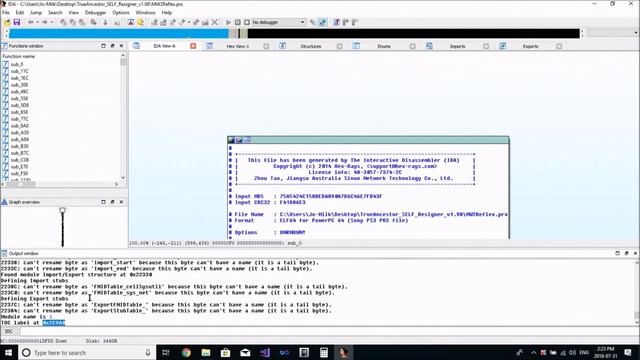Screen dimensions: 640x360
Task: Click the pause process toolbar button
Action: click(x=238, y=22)
